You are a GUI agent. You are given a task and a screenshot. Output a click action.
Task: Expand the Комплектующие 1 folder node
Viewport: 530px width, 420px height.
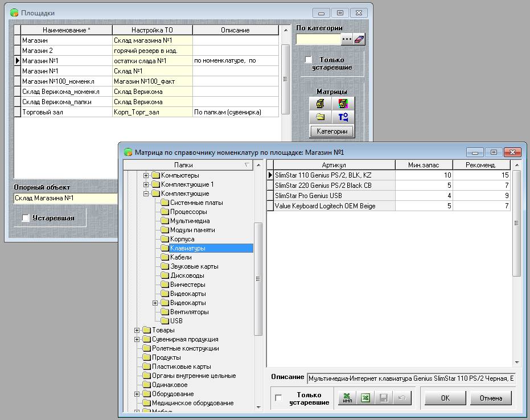point(146,184)
